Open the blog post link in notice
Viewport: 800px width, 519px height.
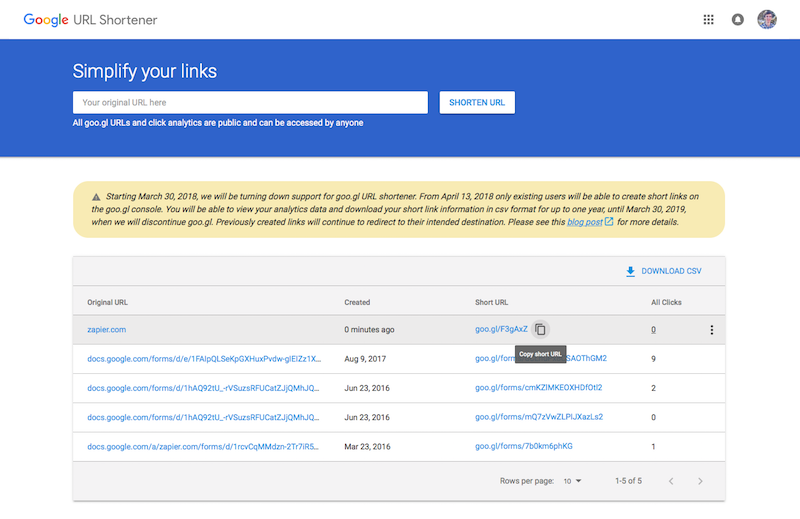pyautogui.click(x=585, y=222)
